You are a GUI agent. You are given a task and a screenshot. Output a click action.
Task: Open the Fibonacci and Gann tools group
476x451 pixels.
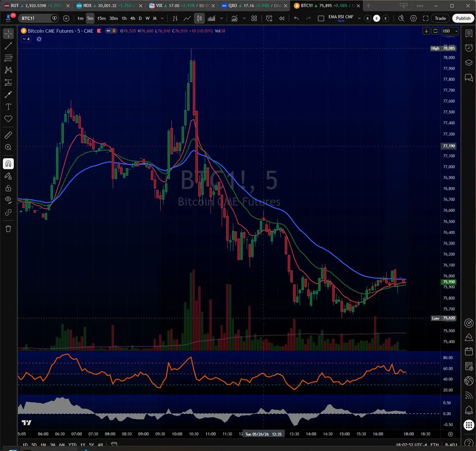(8, 58)
